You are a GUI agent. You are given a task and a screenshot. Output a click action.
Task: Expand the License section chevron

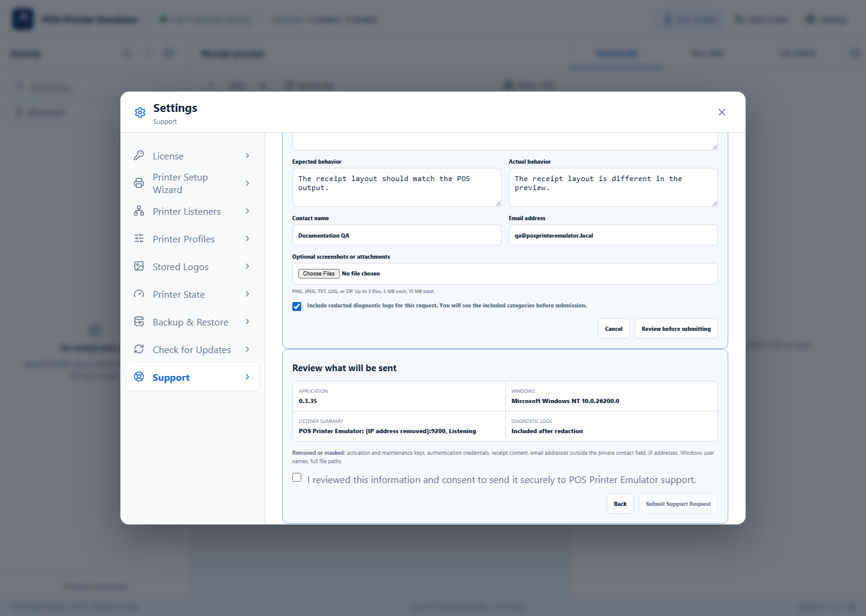click(247, 156)
